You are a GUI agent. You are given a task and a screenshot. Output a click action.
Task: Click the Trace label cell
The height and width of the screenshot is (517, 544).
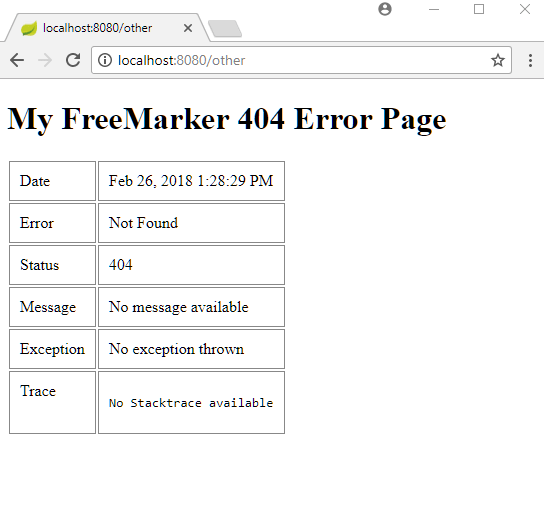coord(52,402)
